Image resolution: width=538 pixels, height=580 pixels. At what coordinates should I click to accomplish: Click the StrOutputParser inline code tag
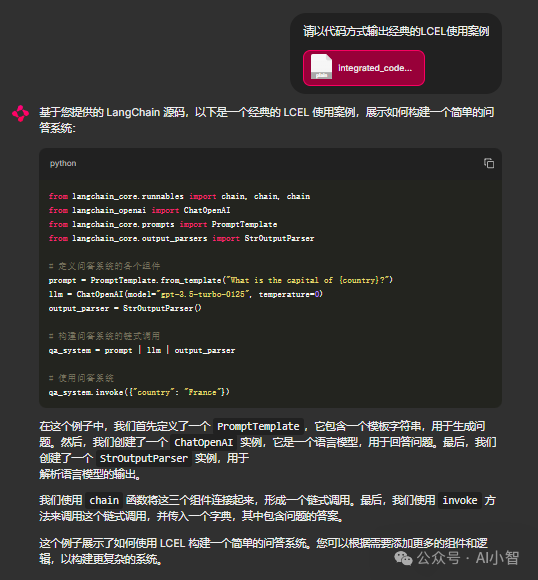[x=144, y=458]
